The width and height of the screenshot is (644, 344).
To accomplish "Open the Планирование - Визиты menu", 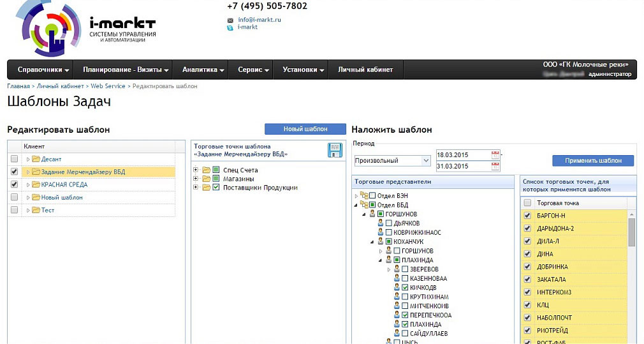I will [126, 70].
